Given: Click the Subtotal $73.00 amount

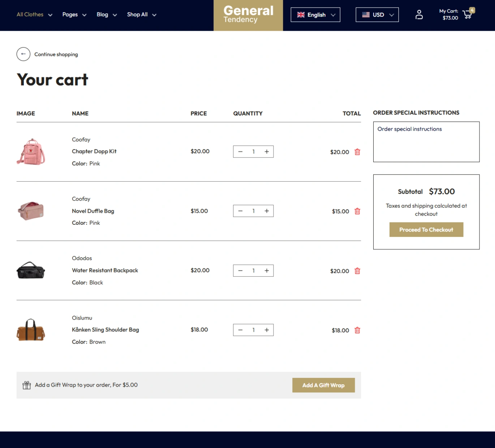Looking at the screenshot, I should click(442, 191).
